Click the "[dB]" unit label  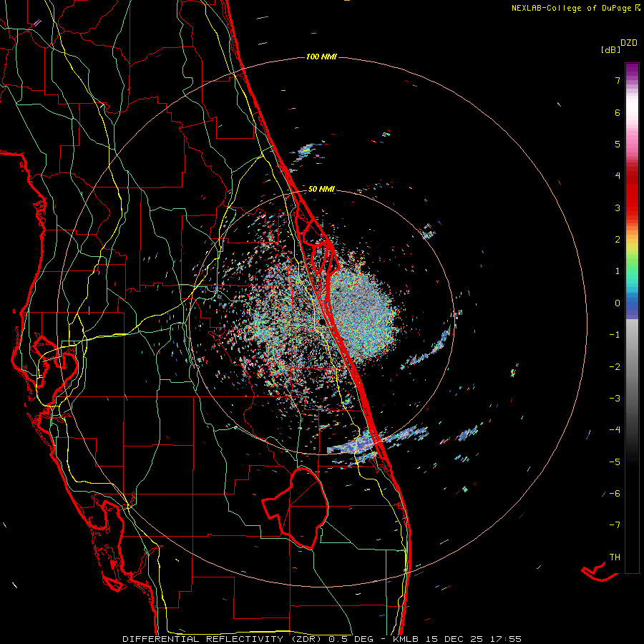610,49
